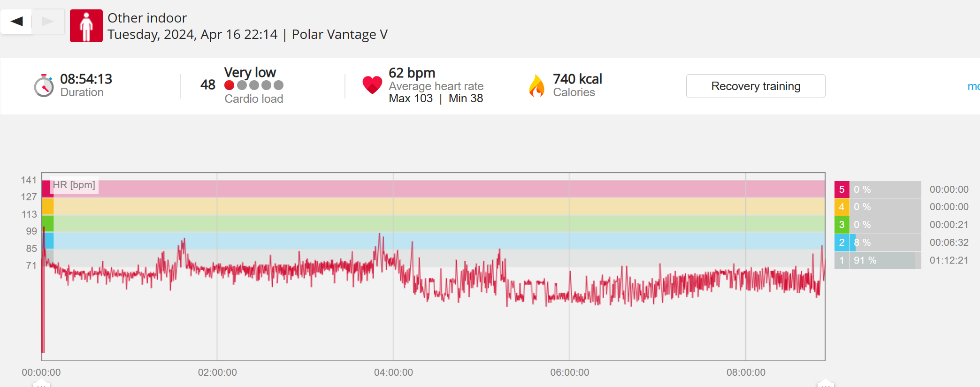
Task: Select the zone 1 gray swatch
Action: click(x=842, y=260)
